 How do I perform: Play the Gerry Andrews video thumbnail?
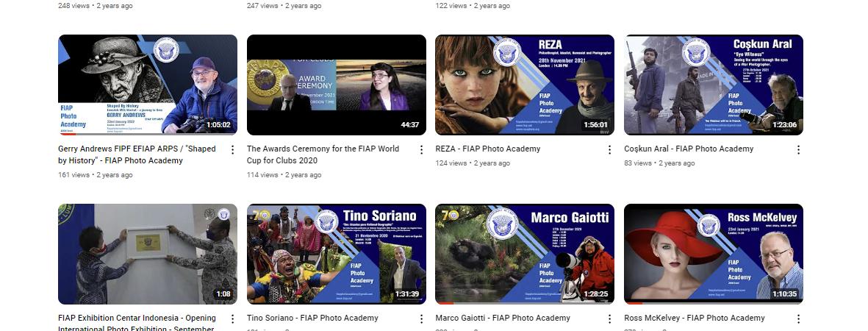(x=148, y=85)
